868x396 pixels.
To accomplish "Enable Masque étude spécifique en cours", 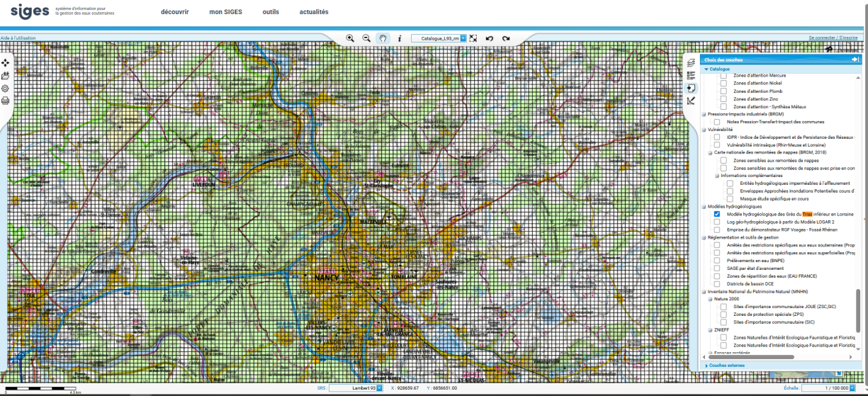I will click(730, 198).
